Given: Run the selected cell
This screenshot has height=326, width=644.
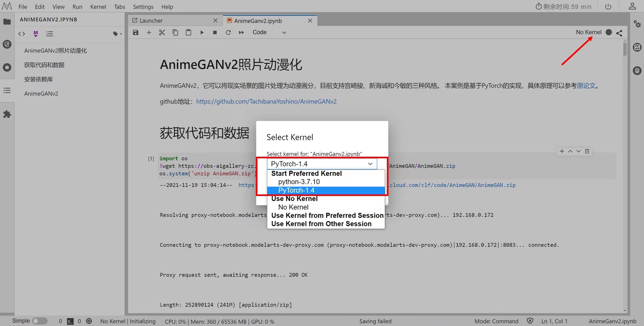Looking at the screenshot, I should pos(202,32).
